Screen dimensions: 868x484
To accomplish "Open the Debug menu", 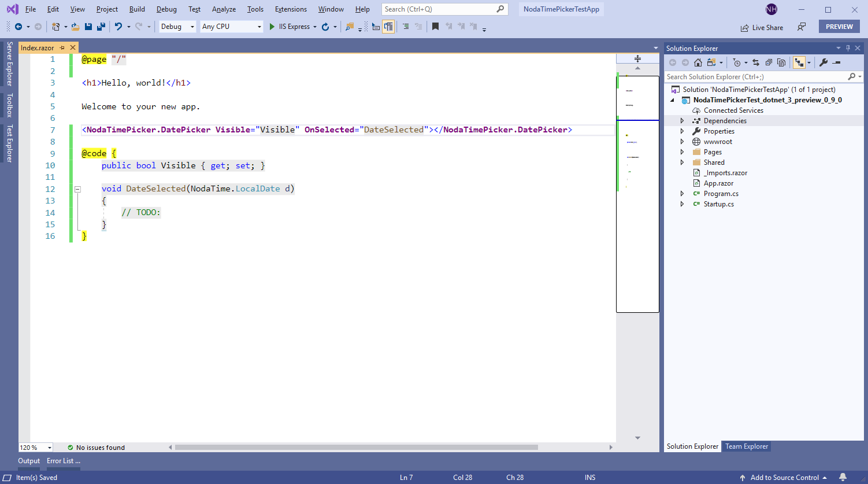I will (166, 9).
